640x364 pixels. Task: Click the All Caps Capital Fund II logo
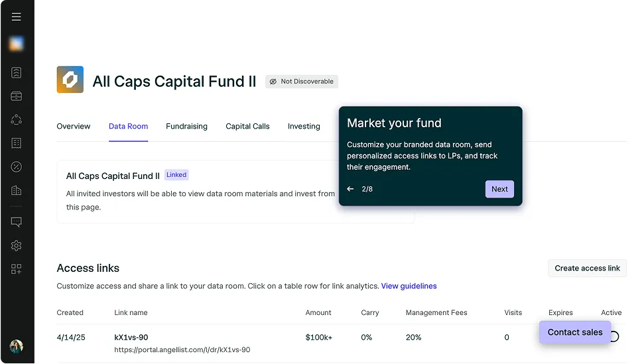70,80
